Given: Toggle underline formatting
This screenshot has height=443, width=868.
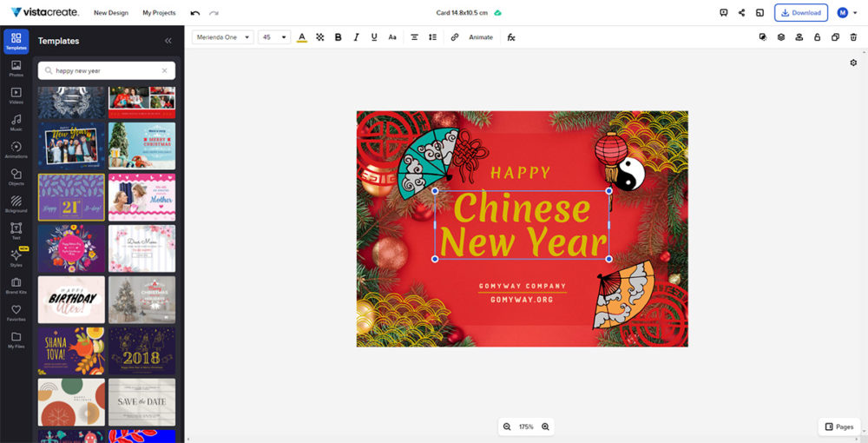Looking at the screenshot, I should 374,37.
